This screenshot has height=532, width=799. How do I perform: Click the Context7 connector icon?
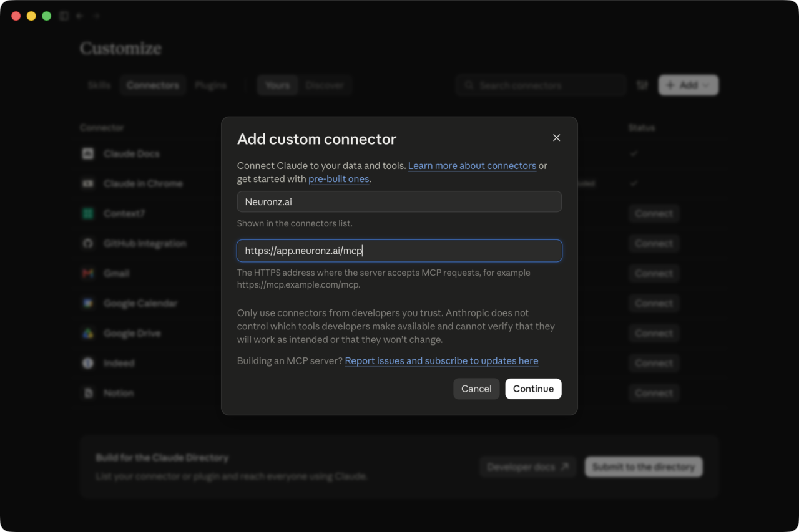click(88, 213)
